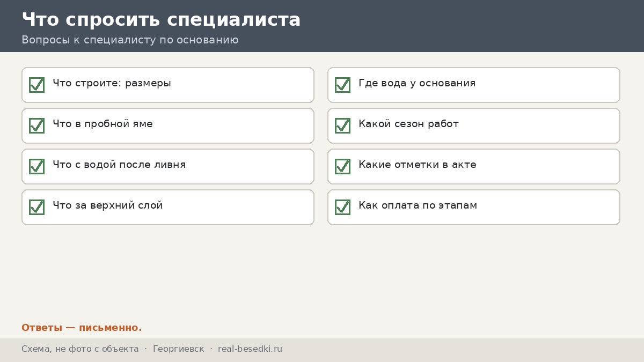Open the real-besedki.ru footer link
This screenshot has width=644, height=362.
(250, 349)
